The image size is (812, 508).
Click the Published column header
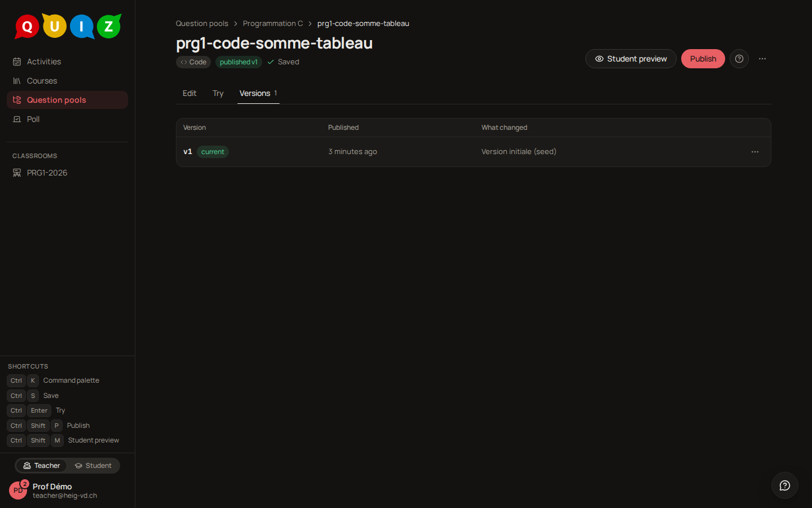(343, 128)
